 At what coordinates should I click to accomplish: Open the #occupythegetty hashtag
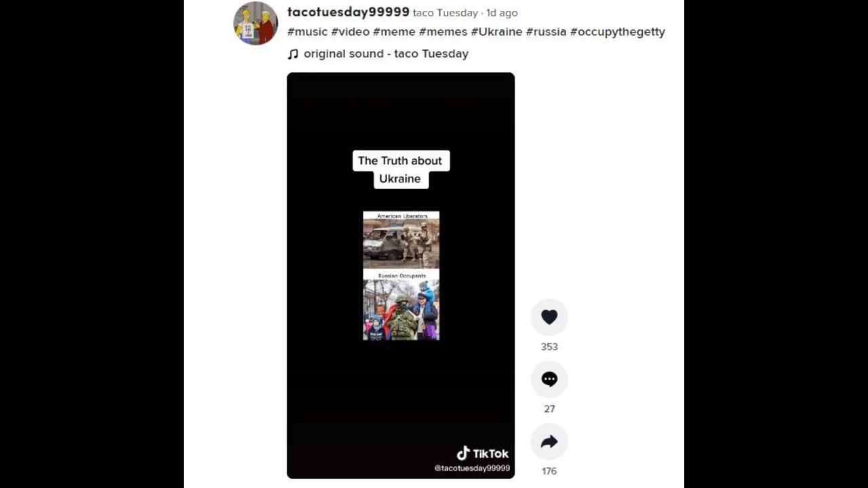[x=618, y=32]
